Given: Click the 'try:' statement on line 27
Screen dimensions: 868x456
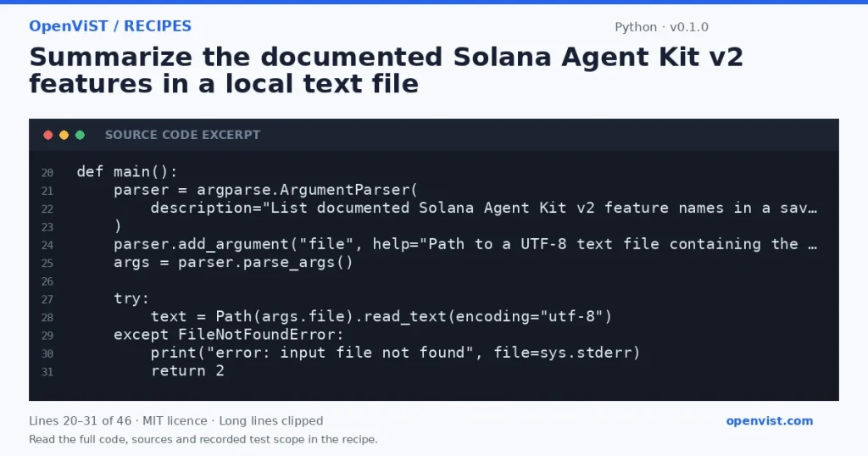Looking at the screenshot, I should tap(131, 298).
